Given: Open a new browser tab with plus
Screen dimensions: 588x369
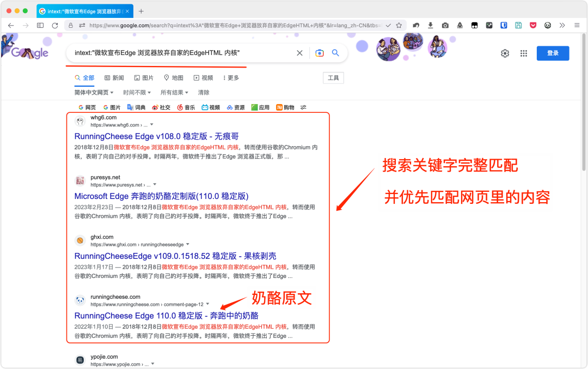Looking at the screenshot, I should pyautogui.click(x=141, y=11).
